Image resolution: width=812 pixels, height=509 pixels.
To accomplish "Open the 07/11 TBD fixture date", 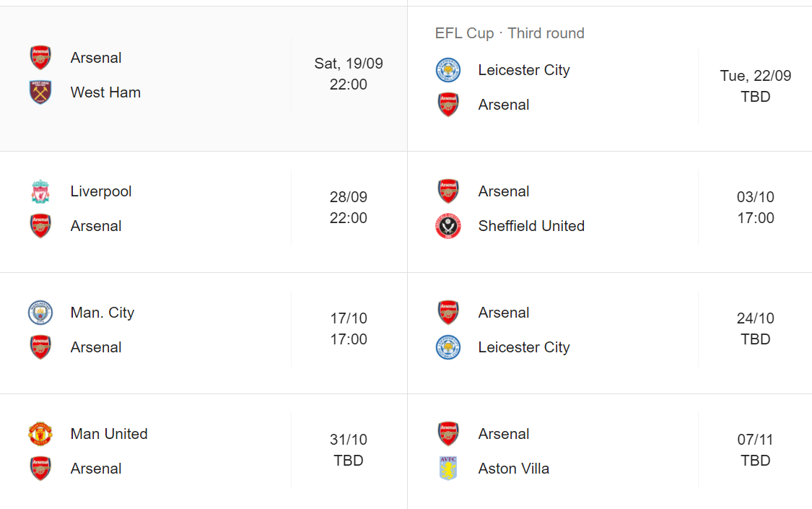I will tap(756, 450).
